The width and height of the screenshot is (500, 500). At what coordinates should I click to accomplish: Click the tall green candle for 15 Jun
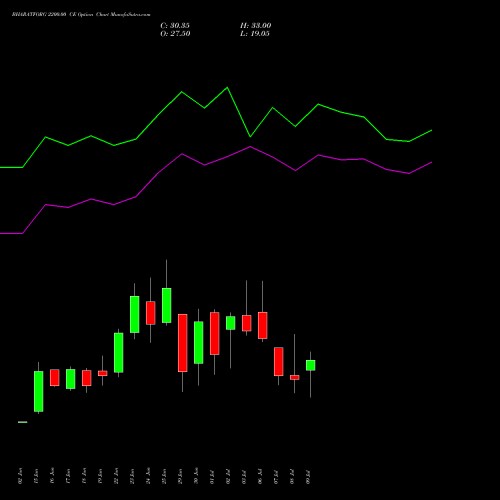click(x=39, y=391)
